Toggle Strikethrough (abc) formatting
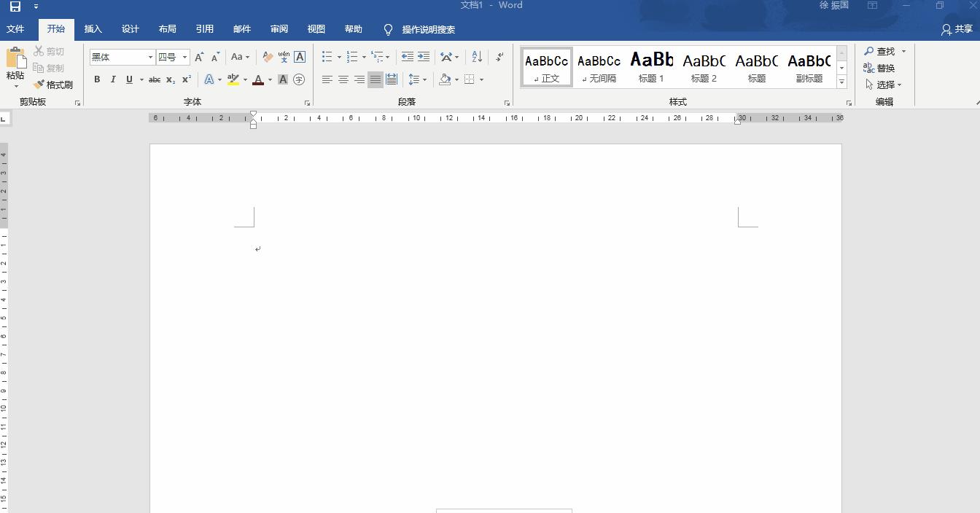980x513 pixels. click(155, 79)
